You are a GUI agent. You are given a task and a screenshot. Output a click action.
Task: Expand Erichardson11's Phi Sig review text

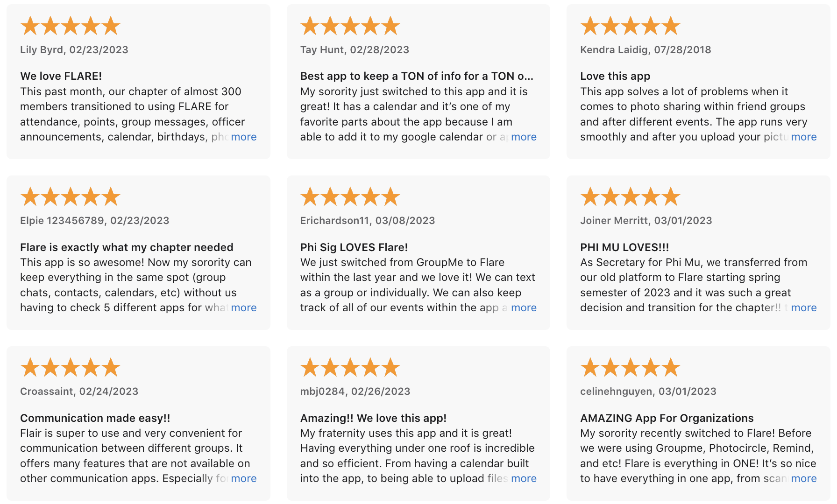click(524, 308)
